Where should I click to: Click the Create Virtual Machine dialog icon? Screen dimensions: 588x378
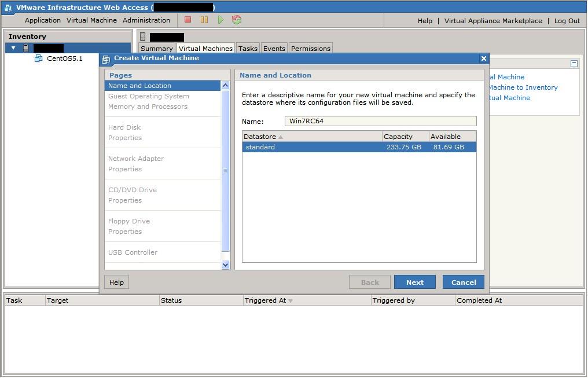pyautogui.click(x=106, y=59)
